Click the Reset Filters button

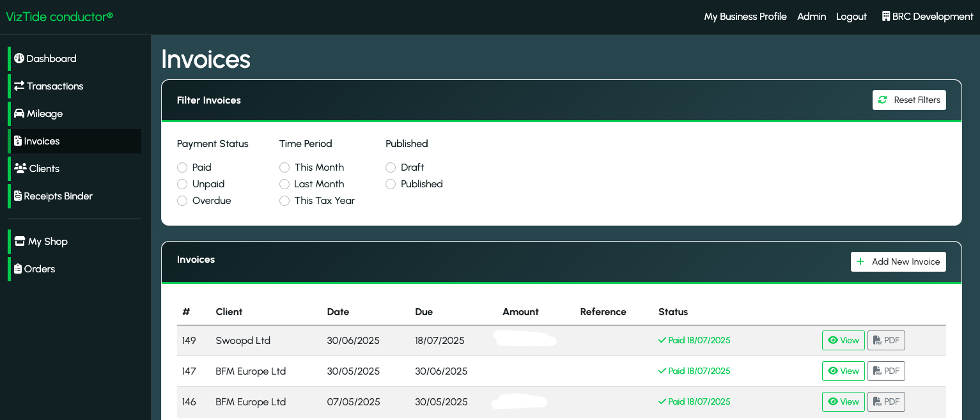[909, 100]
